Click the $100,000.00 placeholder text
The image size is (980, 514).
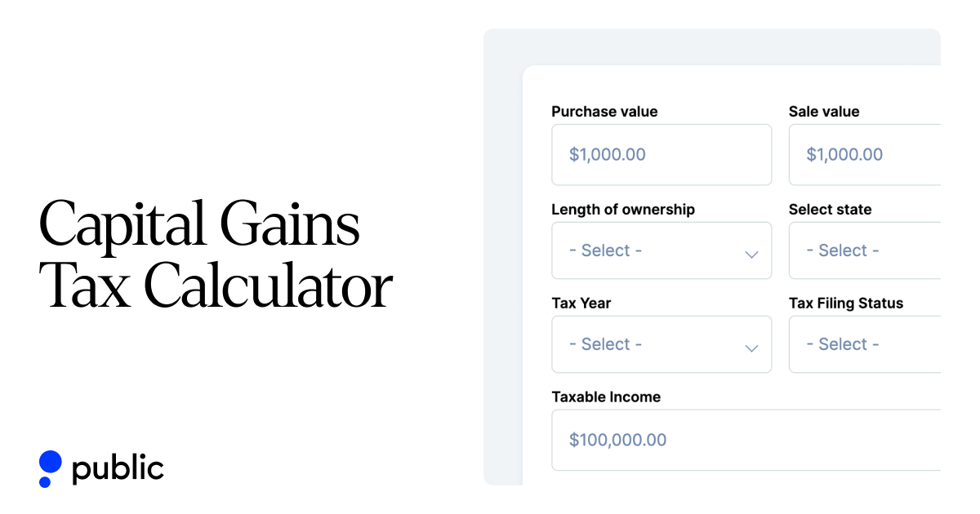pos(617,440)
